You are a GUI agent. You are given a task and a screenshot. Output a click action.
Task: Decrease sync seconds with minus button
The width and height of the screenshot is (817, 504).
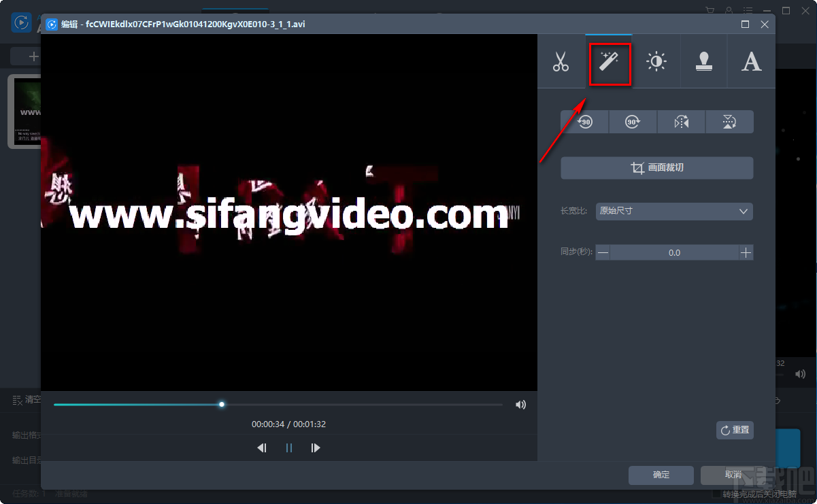pos(603,253)
